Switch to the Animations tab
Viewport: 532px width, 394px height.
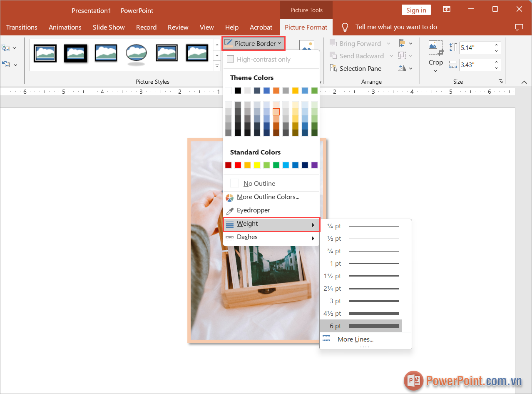pos(65,27)
